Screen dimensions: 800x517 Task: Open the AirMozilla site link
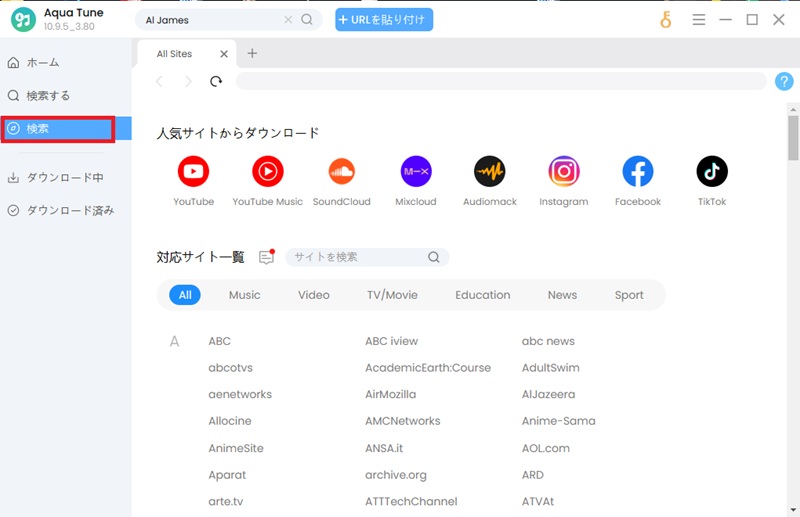click(x=390, y=394)
